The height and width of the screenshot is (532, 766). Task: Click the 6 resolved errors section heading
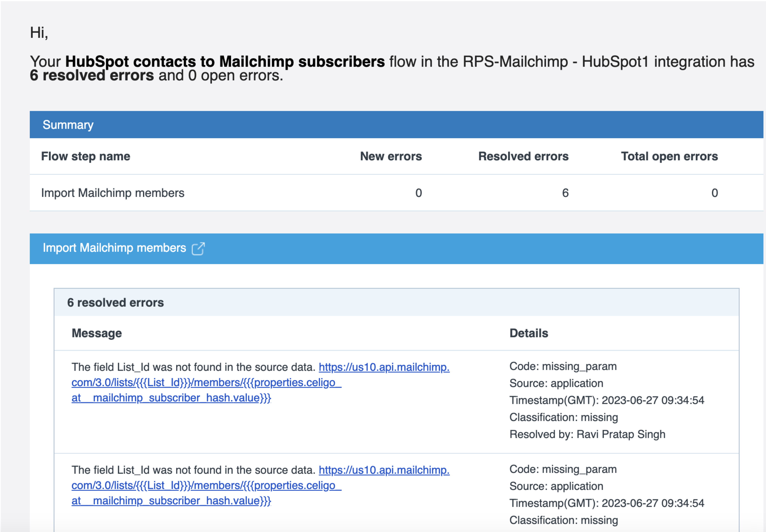point(115,302)
